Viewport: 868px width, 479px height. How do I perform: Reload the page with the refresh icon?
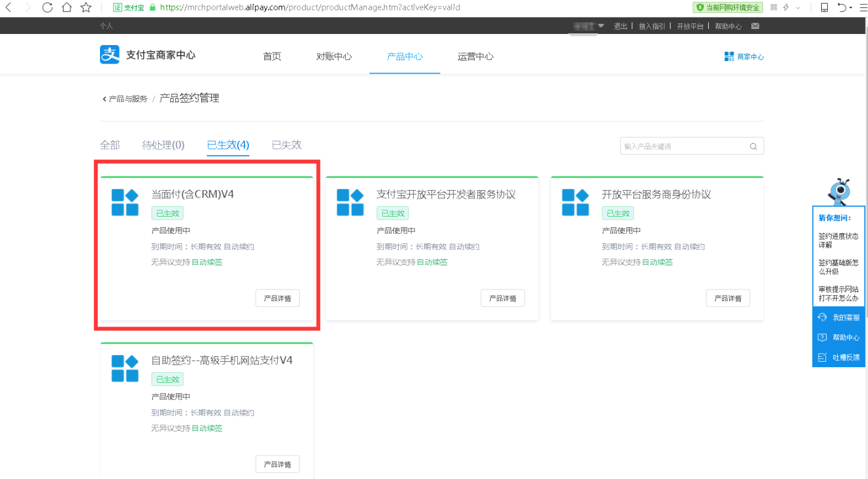[48, 7]
